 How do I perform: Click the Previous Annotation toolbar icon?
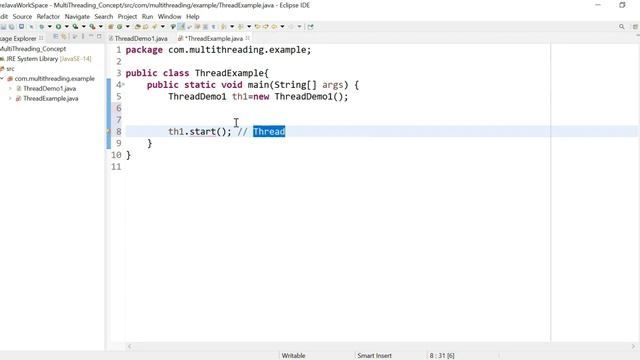[240, 27]
